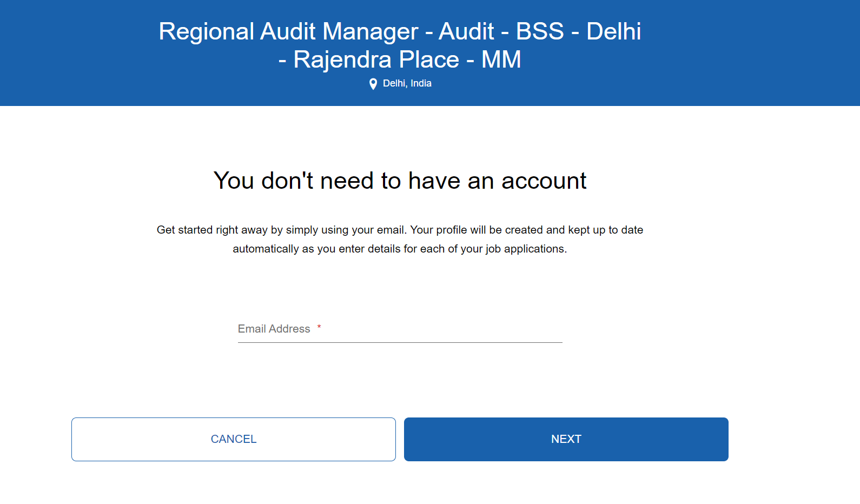The height and width of the screenshot is (504, 860).
Task: Proceed with the NEXT button
Action: 566,439
